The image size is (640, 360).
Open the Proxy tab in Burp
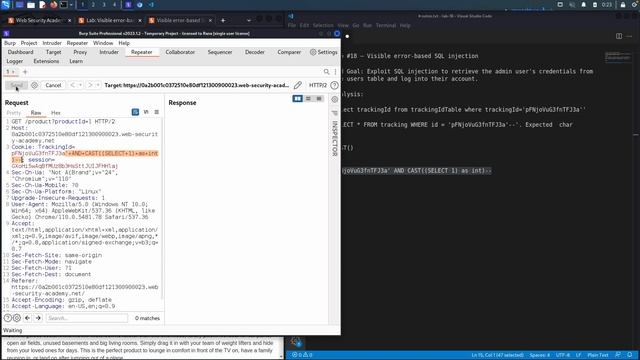[x=80, y=52]
